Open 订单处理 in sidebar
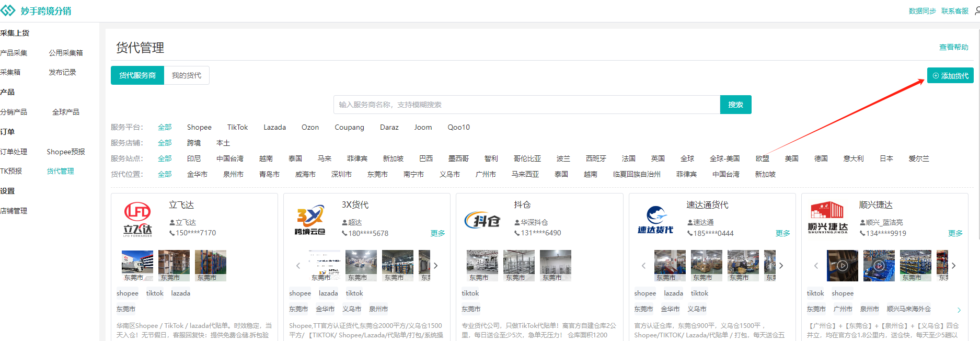 (14, 152)
